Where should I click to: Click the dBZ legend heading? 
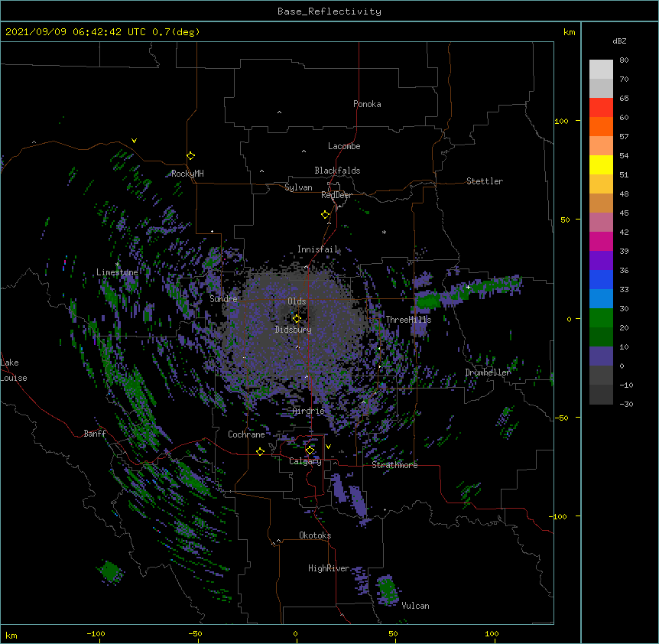(619, 41)
